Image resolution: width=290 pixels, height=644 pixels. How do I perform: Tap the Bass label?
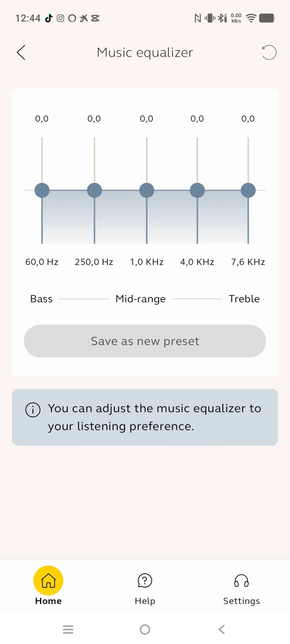(x=41, y=299)
